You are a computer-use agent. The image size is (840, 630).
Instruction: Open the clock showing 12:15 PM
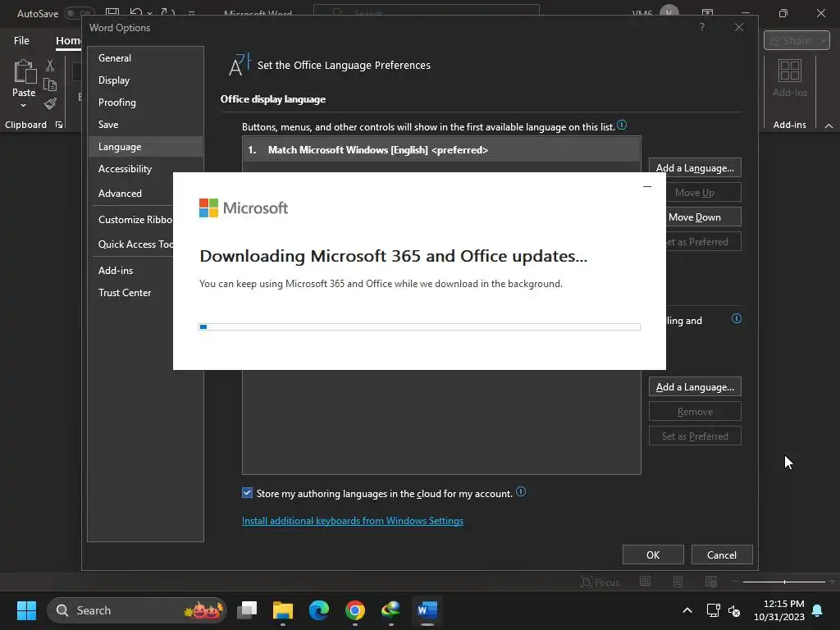[x=779, y=610]
